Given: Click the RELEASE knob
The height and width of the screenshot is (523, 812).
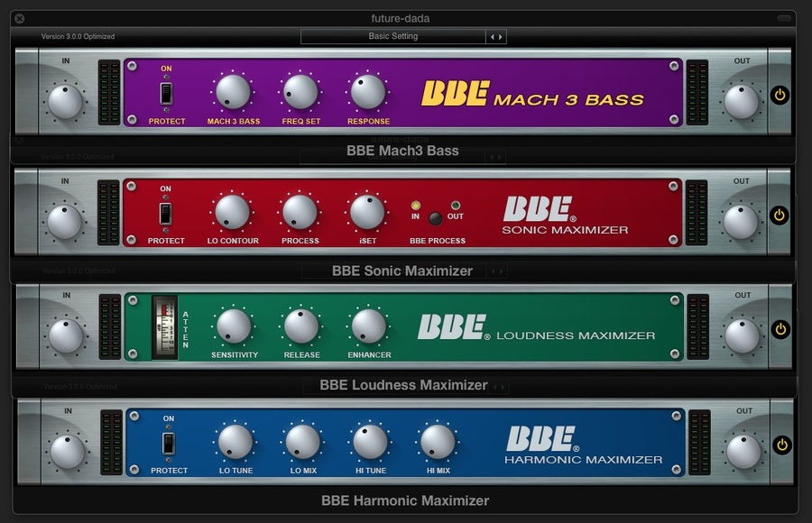Looking at the screenshot, I should click(301, 326).
